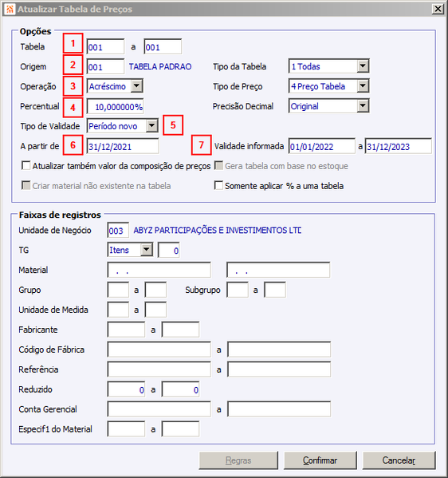The height and width of the screenshot is (478, 448).
Task: Click the second Fabricante range field
Action: (x=181, y=330)
